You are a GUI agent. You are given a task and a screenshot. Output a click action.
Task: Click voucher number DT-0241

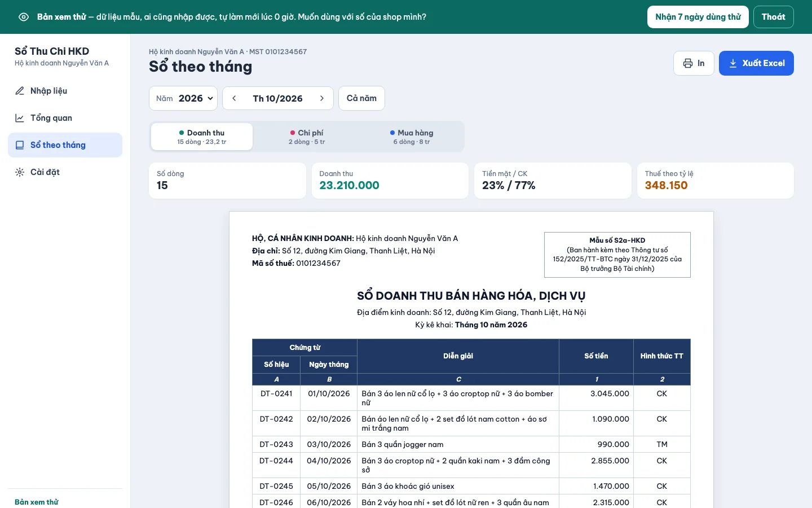pos(276,393)
